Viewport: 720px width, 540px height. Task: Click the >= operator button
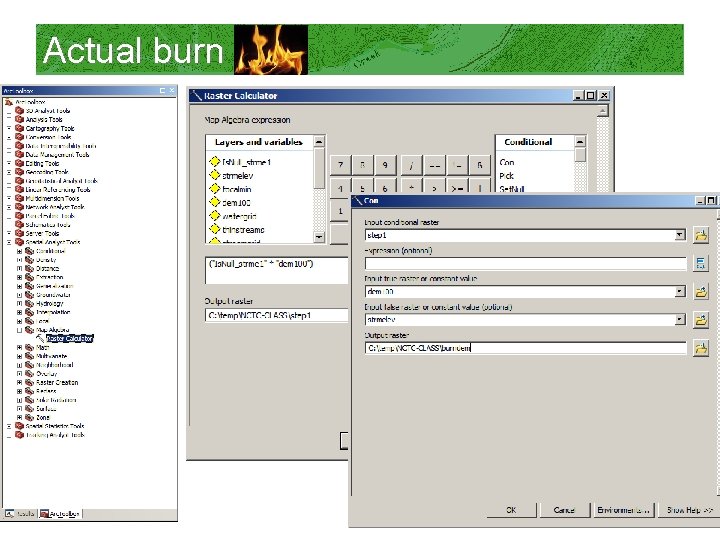(x=457, y=188)
